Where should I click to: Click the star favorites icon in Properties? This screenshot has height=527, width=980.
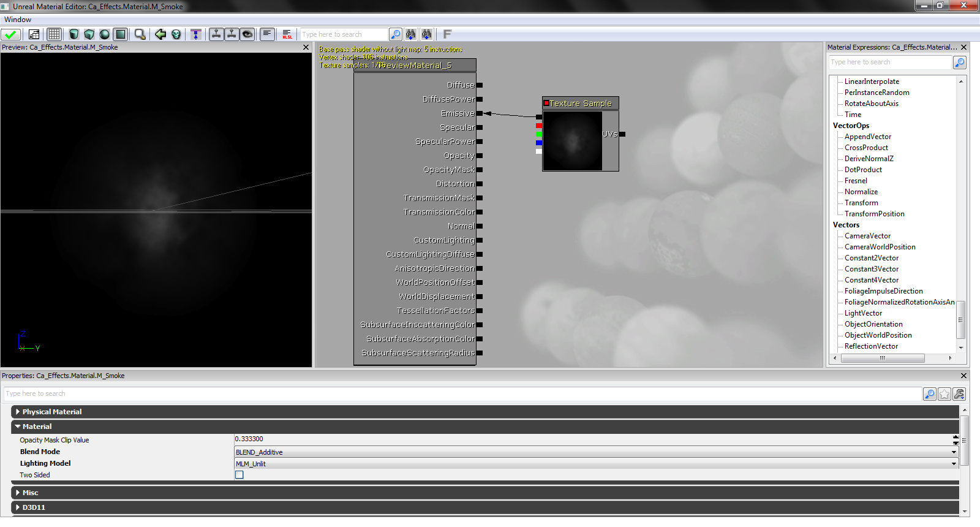(944, 394)
